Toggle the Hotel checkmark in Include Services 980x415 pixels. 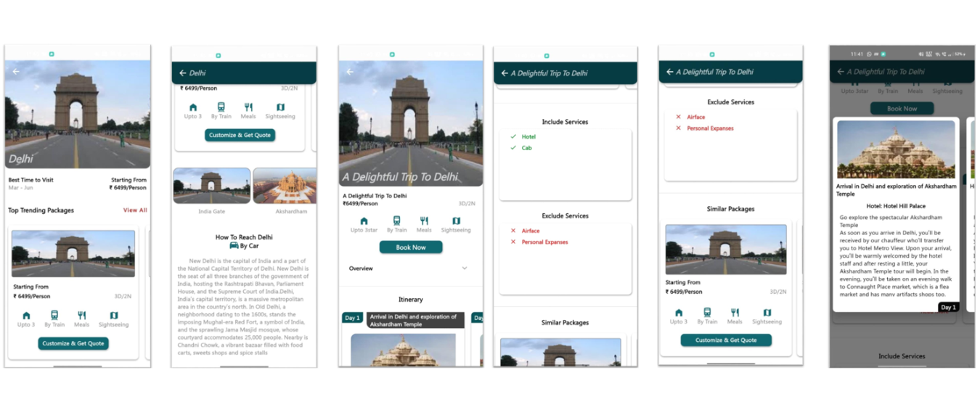point(513,136)
